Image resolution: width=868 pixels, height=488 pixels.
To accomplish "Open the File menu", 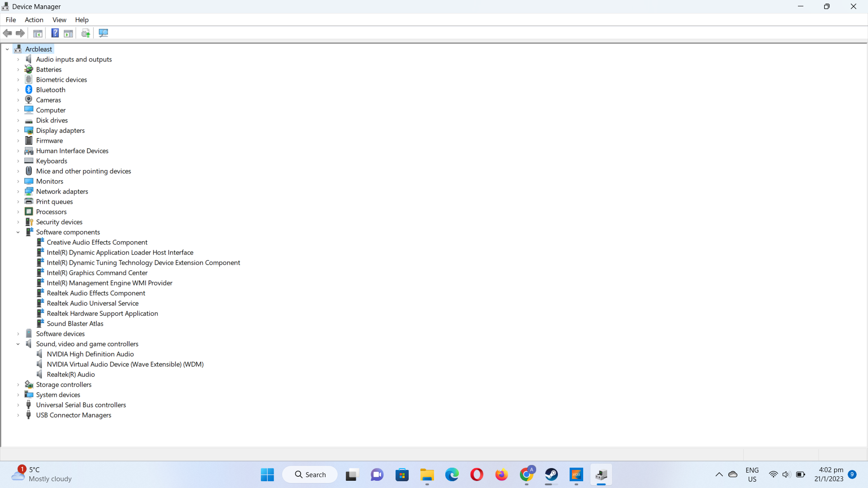I will click(x=11, y=19).
